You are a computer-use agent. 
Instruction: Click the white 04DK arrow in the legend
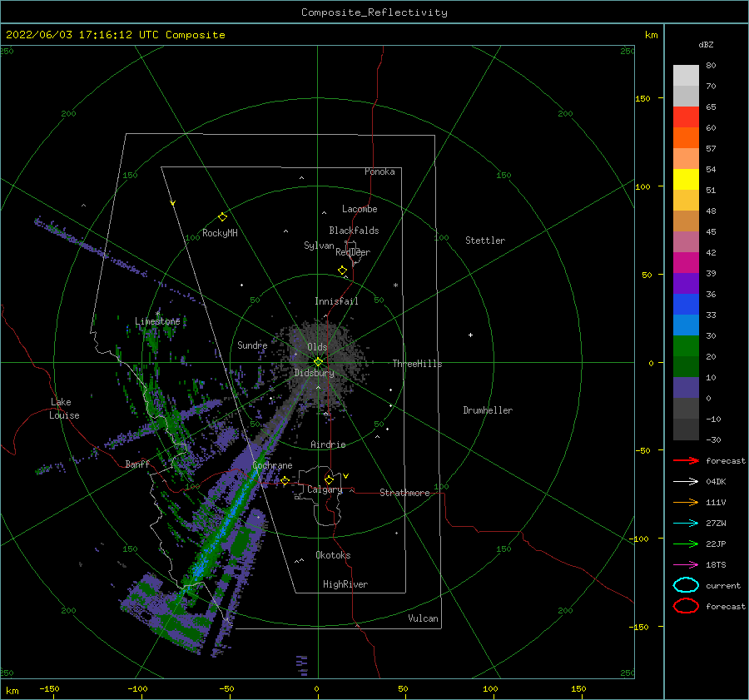[686, 482]
